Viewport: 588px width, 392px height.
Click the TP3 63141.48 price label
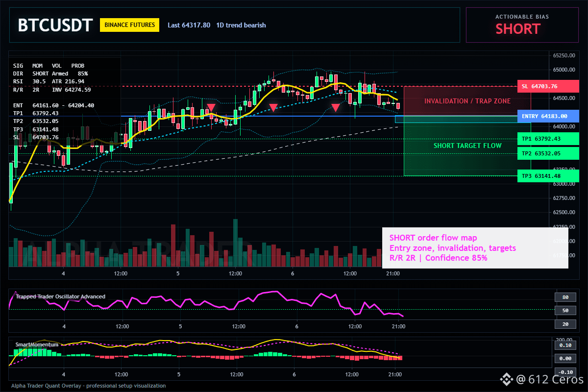[548, 176]
